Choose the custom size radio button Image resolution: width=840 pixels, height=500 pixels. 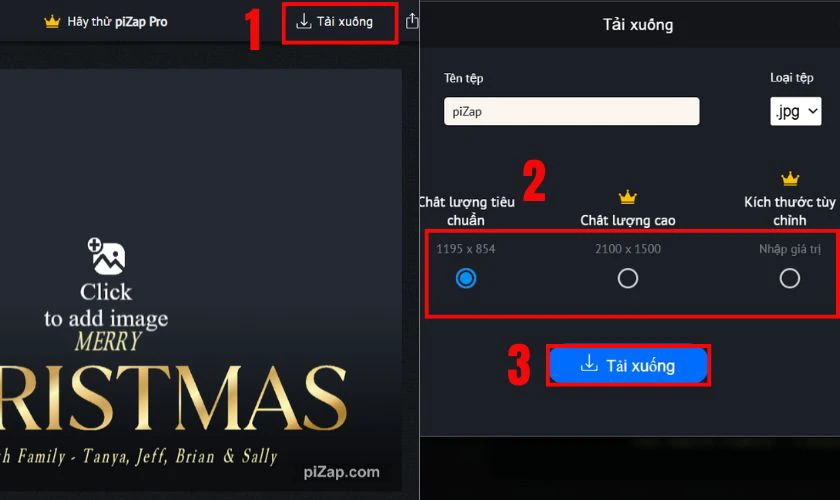pyautogui.click(x=789, y=278)
